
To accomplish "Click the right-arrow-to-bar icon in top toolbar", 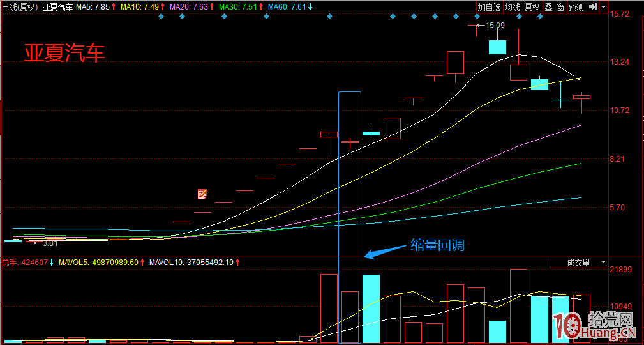I will point(593,7).
